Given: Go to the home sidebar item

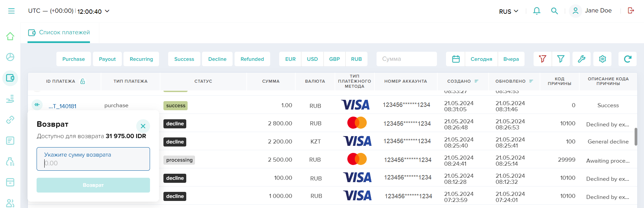Looking at the screenshot, I should pos(10,36).
